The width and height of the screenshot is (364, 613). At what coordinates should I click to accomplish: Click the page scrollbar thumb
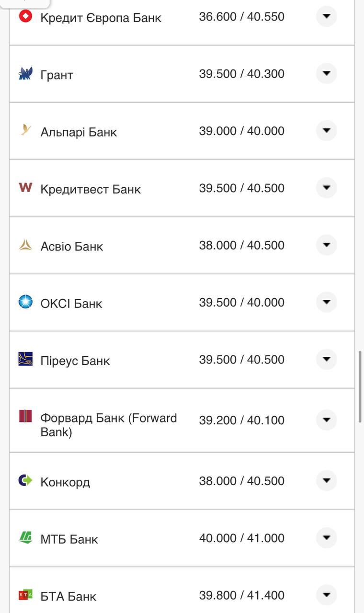pyautogui.click(x=360, y=386)
